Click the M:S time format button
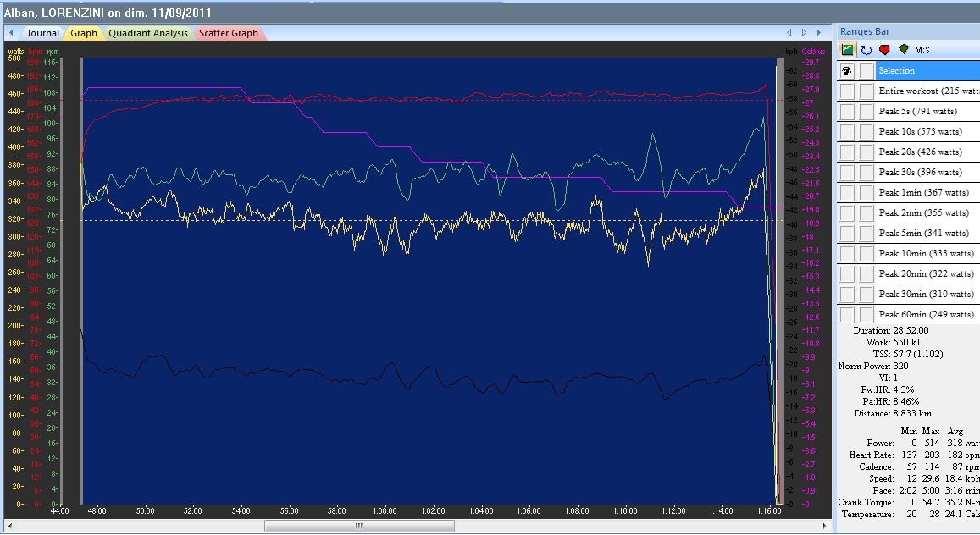980x535 pixels. tap(922, 50)
